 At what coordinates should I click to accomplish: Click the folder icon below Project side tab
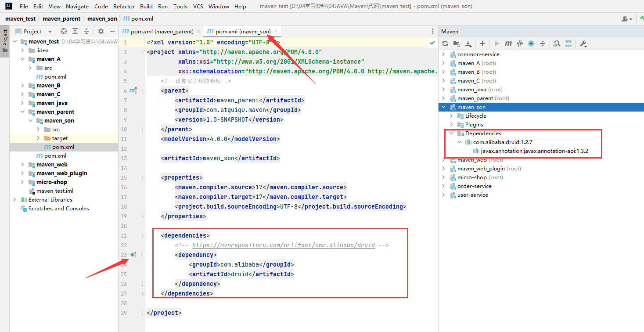[x=5, y=51]
